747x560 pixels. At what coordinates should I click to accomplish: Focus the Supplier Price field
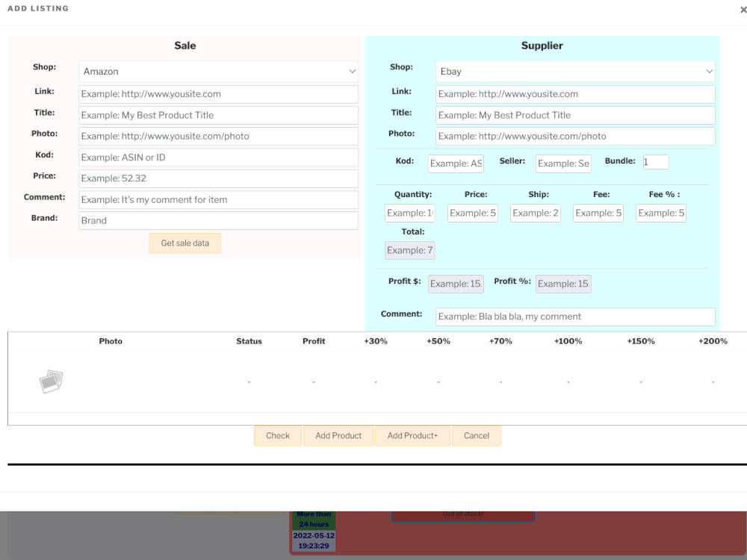[x=473, y=214]
